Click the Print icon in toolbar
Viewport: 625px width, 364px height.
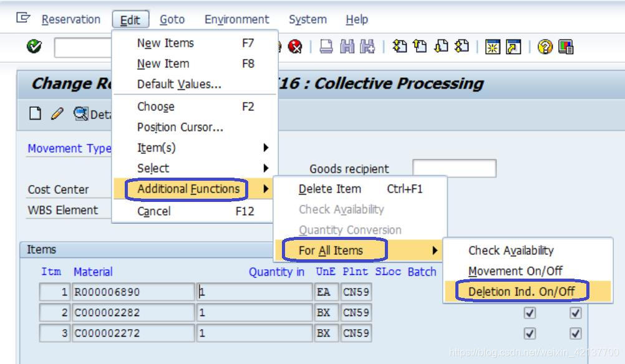(326, 47)
